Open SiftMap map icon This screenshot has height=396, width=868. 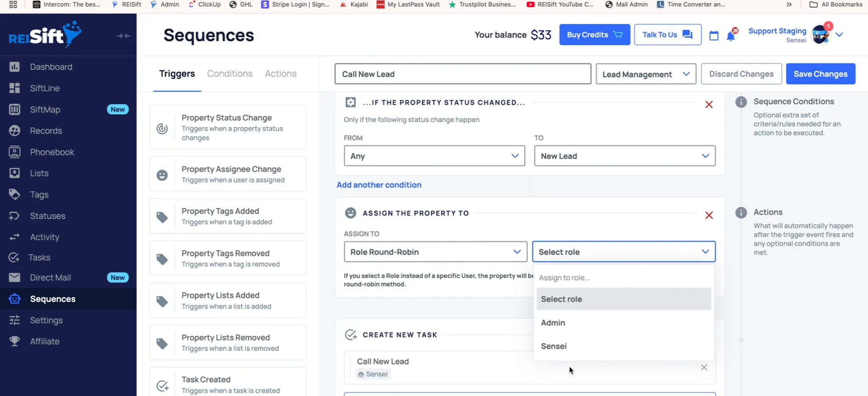14,109
